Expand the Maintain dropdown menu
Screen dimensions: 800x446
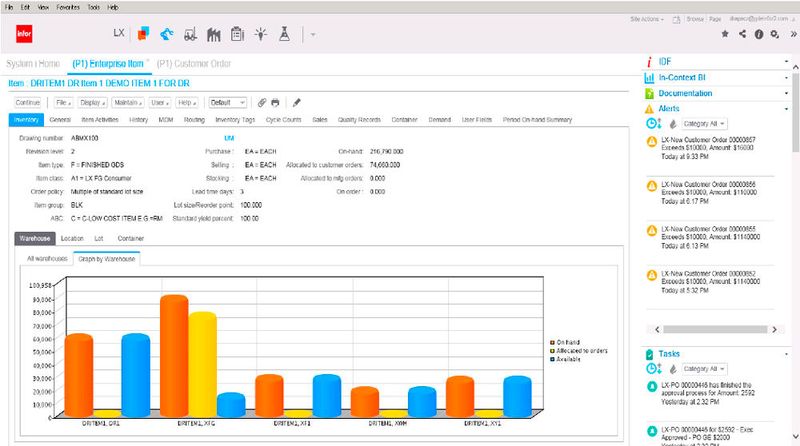[x=126, y=102]
